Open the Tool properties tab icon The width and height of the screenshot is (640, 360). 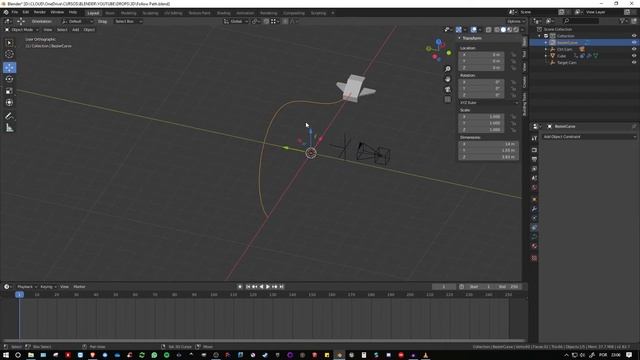534,138
